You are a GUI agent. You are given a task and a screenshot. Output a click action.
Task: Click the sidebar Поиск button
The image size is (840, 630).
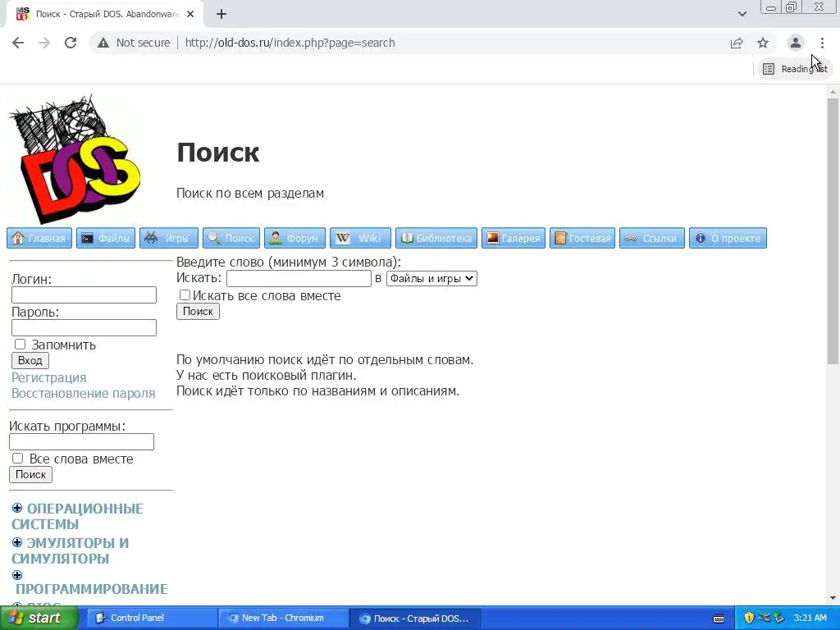pyautogui.click(x=30, y=475)
